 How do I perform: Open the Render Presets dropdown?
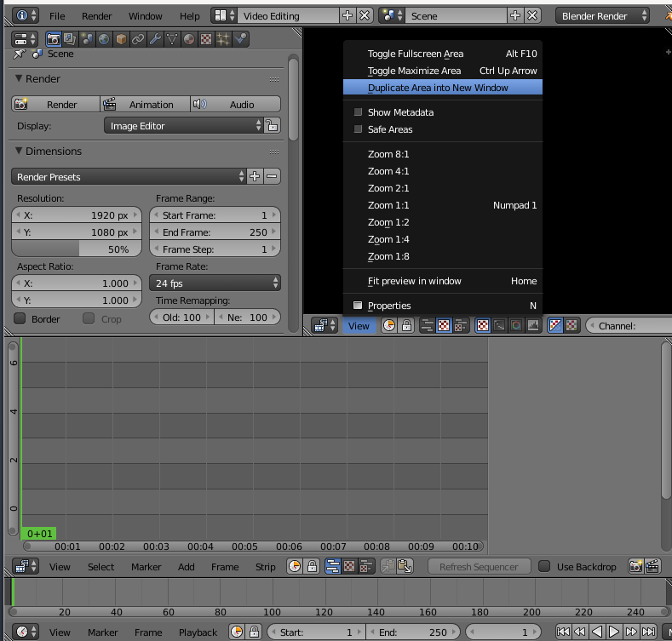pos(128,177)
